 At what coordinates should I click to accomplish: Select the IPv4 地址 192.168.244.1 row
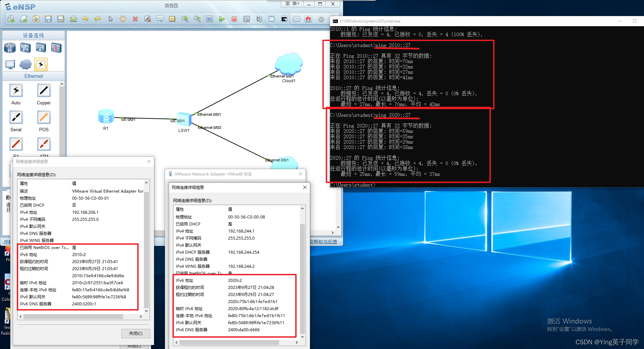pos(236,231)
